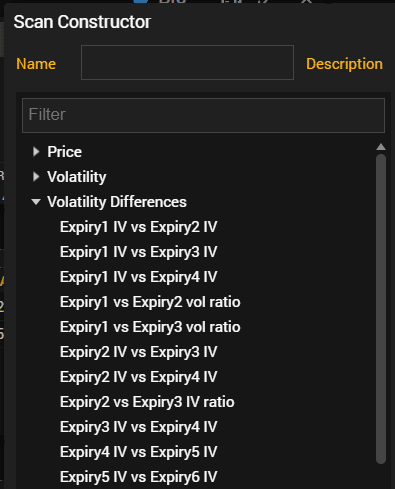The image size is (395, 489).
Task: Expand the Volatility category arrow
Action: (x=36, y=177)
